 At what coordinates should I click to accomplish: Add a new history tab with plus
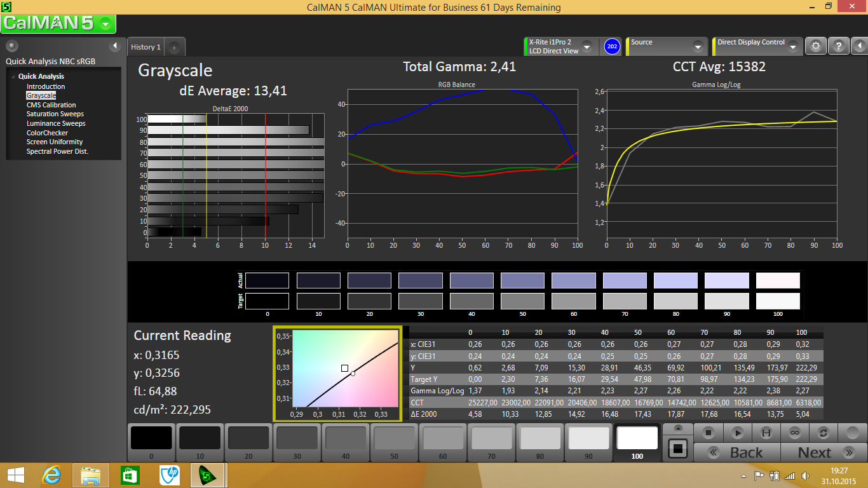click(x=175, y=47)
